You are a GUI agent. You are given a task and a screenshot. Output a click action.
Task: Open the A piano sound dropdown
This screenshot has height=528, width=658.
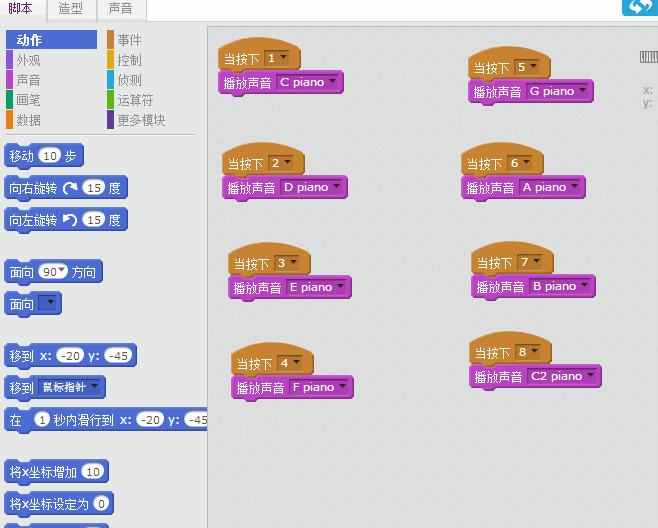(x=550, y=187)
